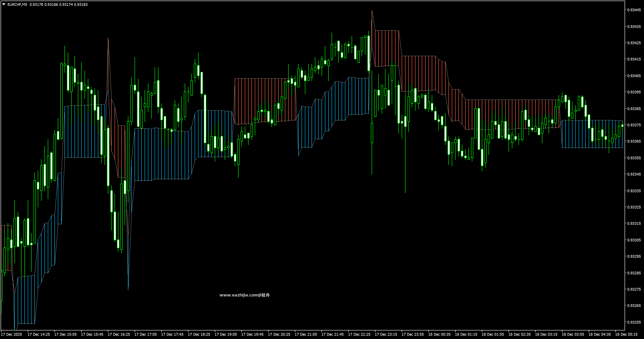Click the 18 Dec 01:55 time label

493,334
